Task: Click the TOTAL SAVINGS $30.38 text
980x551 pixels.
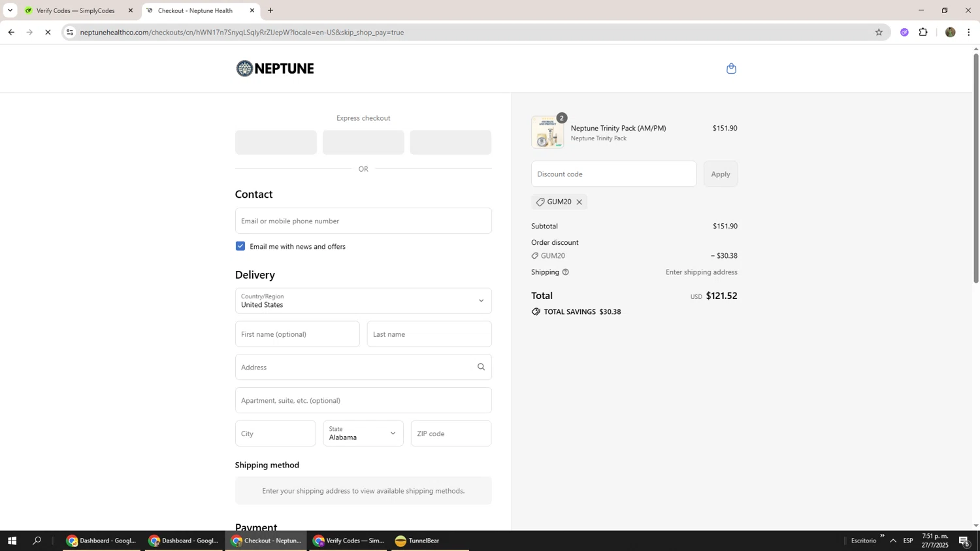Action: [582, 312]
